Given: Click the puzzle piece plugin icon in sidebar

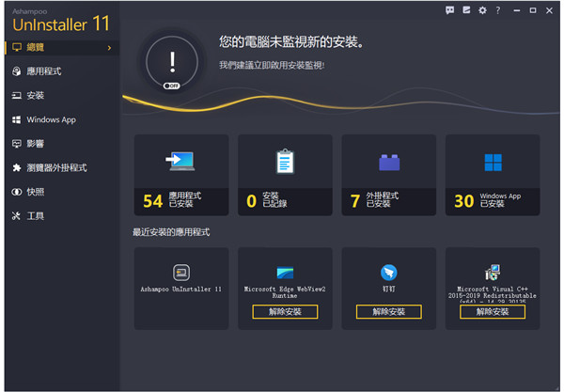Looking at the screenshot, I should click(17, 167).
